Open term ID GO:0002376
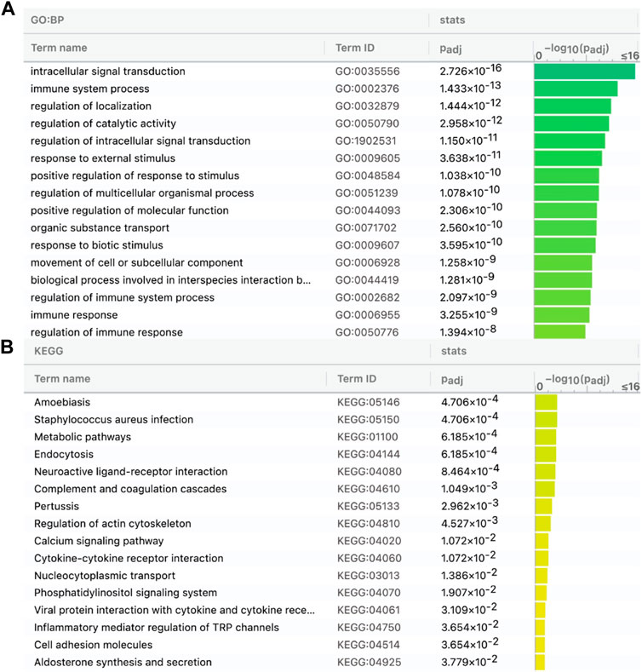642x672 pixels. 367,89
